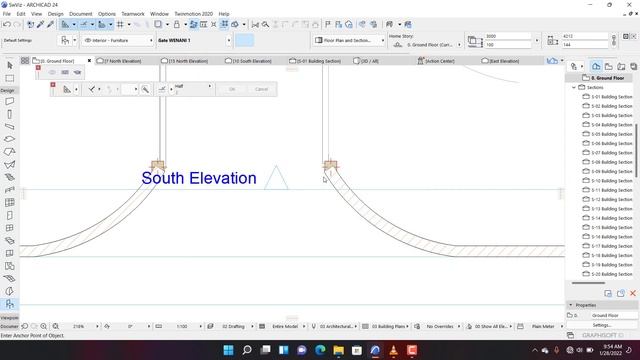The width and height of the screenshot is (640, 360).
Task: Click the object height field showing 3000
Action: point(508,36)
